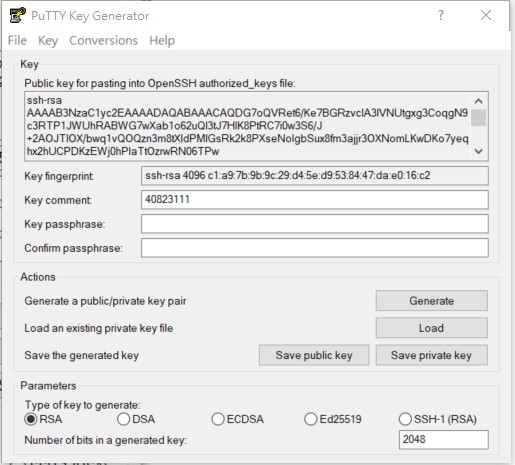
Task: Open the Key menu
Action: click(48, 40)
